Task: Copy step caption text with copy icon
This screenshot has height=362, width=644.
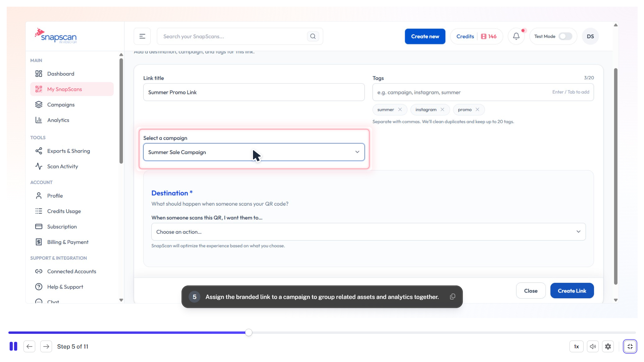Action: (452, 297)
